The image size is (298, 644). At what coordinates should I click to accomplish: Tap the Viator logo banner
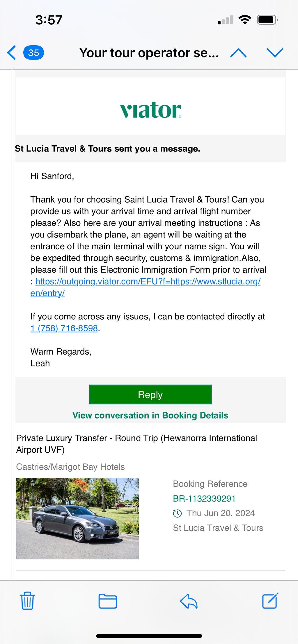[150, 110]
